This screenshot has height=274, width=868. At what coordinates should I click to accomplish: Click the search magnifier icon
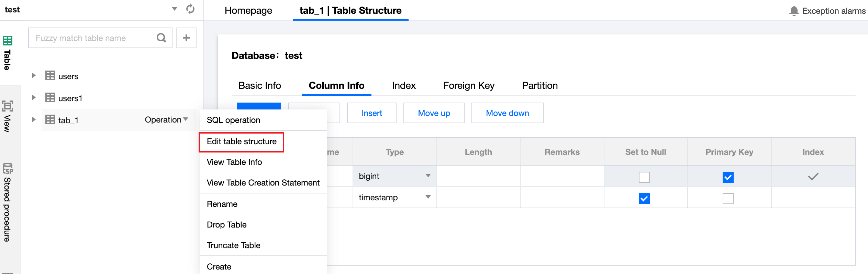point(161,38)
